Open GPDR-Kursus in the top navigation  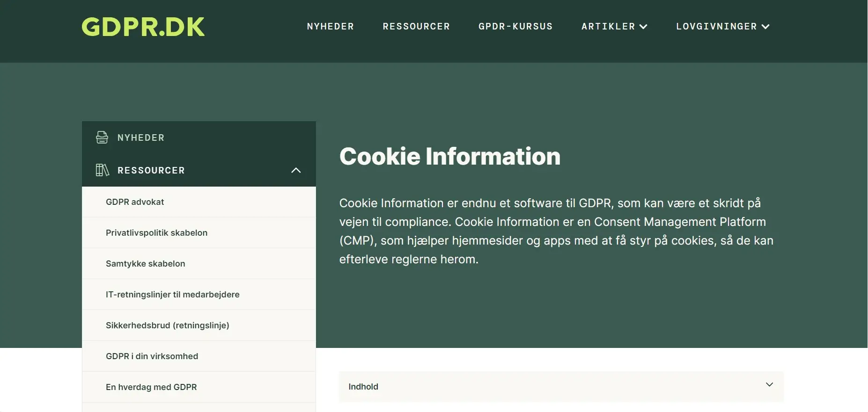(515, 27)
